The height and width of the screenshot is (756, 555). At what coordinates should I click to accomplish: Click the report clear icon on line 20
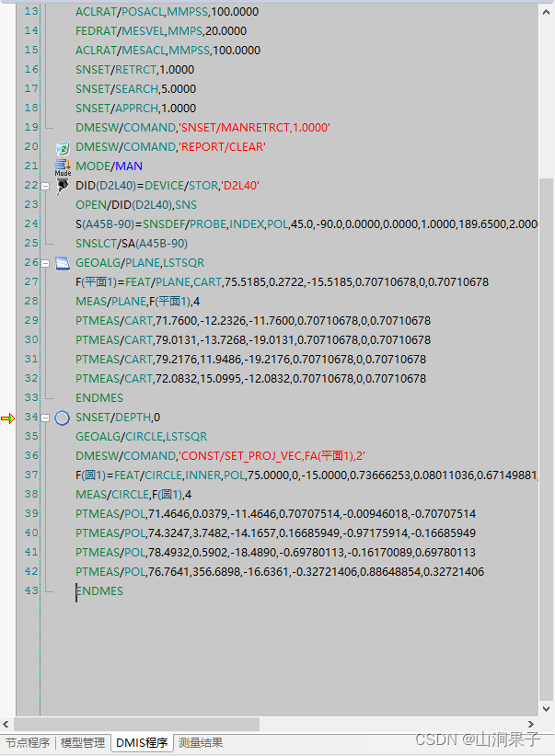tap(63, 148)
